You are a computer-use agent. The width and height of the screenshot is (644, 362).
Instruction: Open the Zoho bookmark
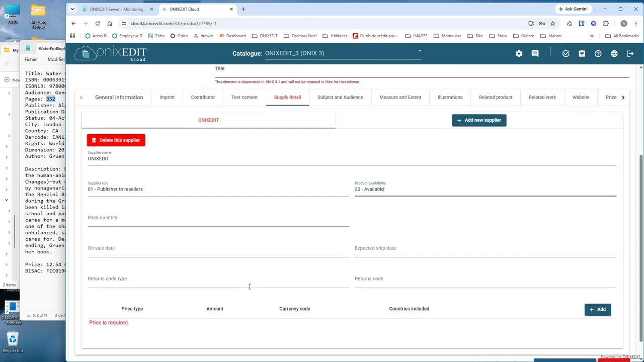[156, 36]
